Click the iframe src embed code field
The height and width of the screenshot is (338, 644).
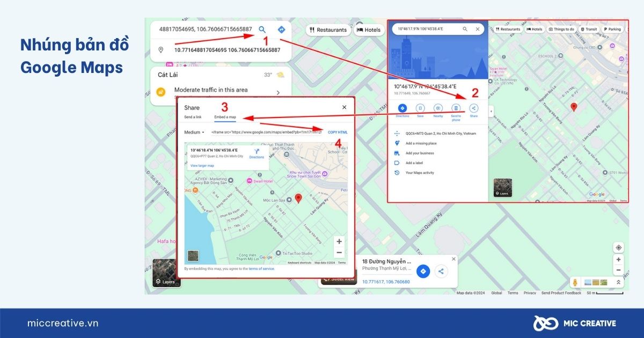266,132
